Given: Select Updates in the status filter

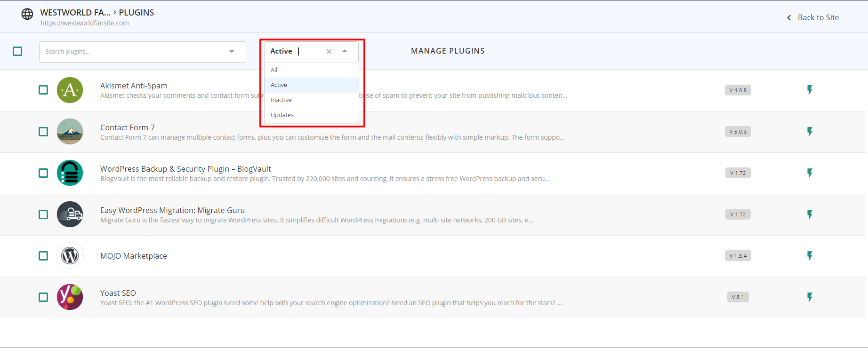Looking at the screenshot, I should 312,115.
